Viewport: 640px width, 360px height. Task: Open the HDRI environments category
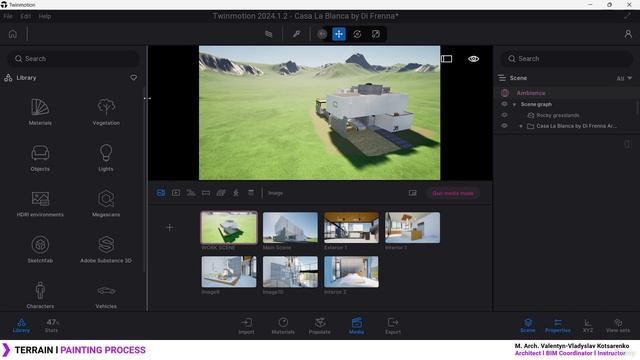[x=40, y=203]
